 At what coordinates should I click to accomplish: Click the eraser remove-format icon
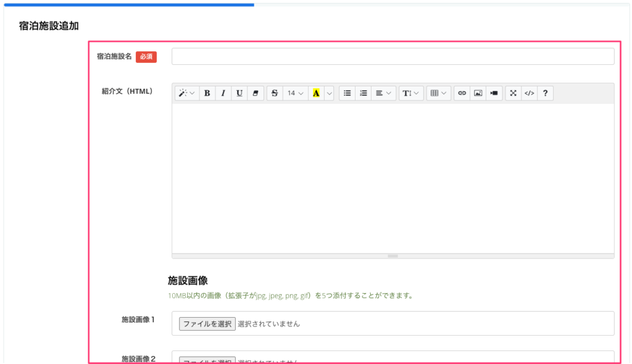point(256,93)
